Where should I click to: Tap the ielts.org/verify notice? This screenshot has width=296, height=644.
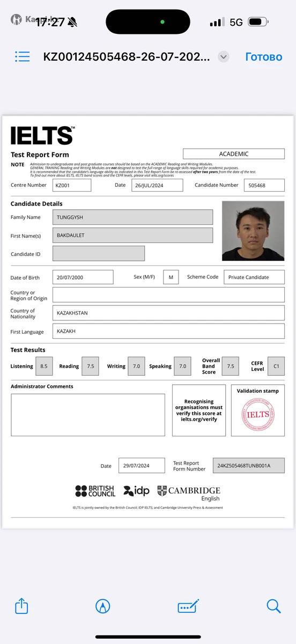point(199,410)
